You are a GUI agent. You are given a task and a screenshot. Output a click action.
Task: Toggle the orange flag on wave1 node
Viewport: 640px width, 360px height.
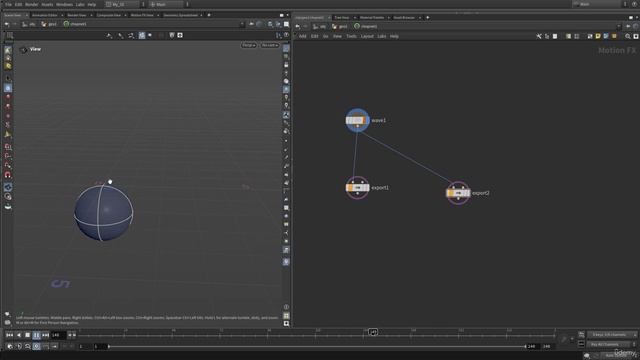coord(365,120)
